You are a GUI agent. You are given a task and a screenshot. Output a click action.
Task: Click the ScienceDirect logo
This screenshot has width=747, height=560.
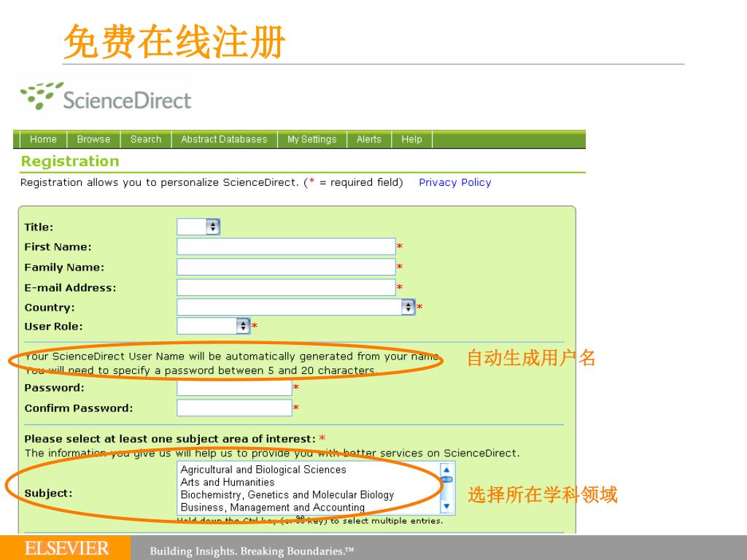(107, 98)
